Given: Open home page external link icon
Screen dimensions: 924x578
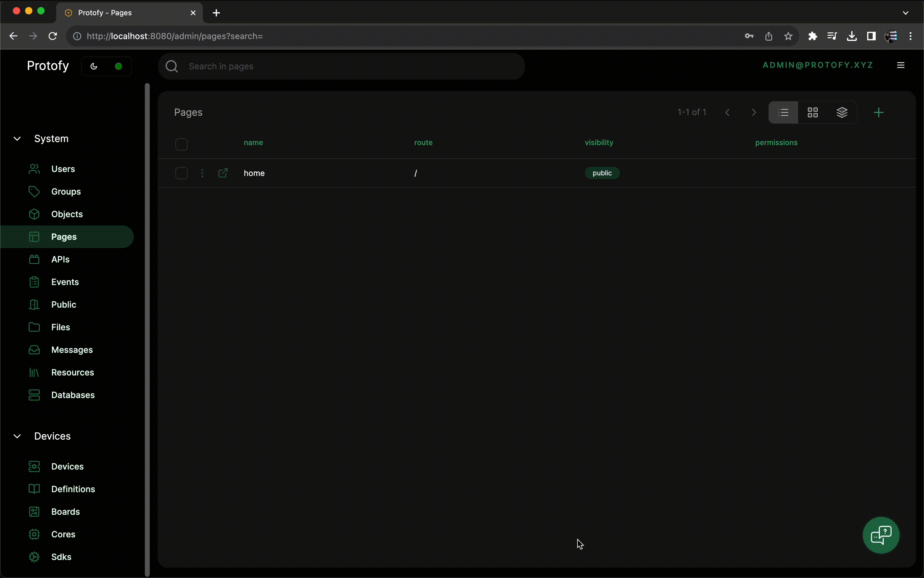Looking at the screenshot, I should coord(223,173).
